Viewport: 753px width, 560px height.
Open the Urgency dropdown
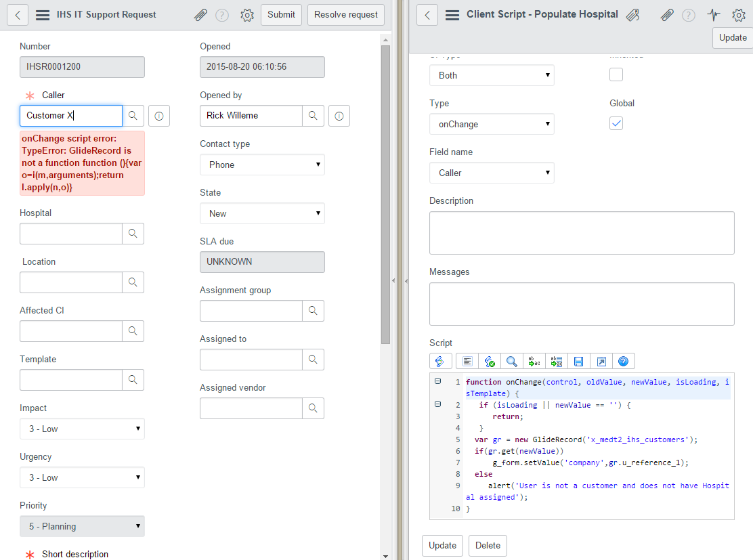82,477
